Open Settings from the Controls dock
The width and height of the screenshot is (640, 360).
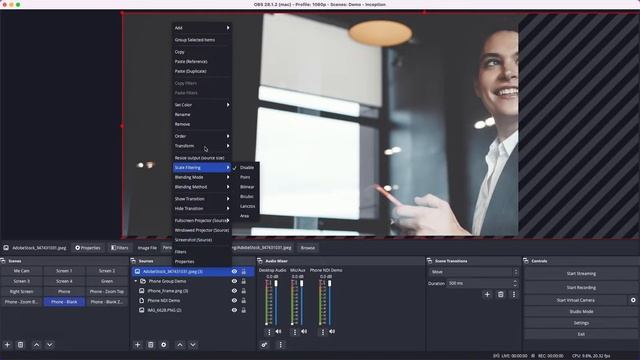[581, 323]
